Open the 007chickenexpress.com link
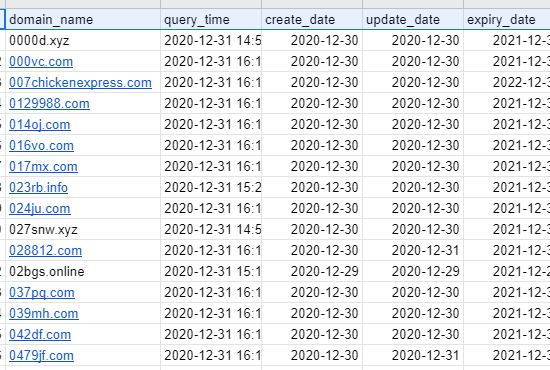This screenshot has height=370, width=550. (x=80, y=82)
